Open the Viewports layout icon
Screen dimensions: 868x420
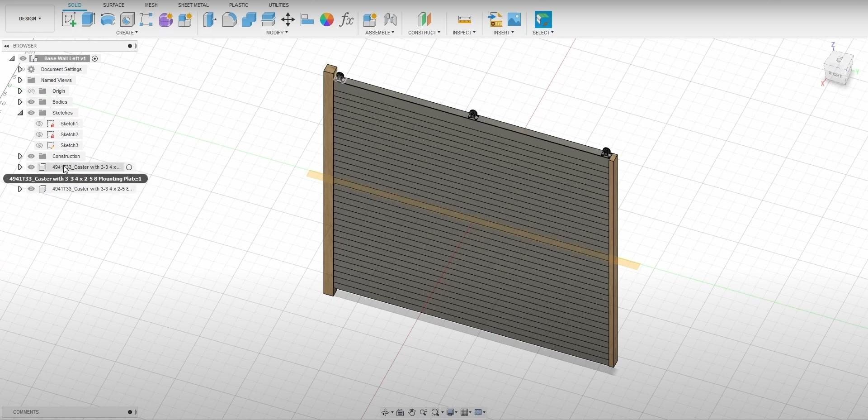click(x=478, y=412)
